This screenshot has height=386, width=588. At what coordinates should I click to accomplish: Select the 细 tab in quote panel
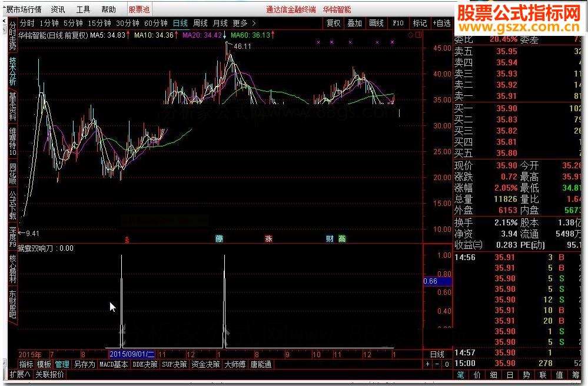tap(493, 375)
